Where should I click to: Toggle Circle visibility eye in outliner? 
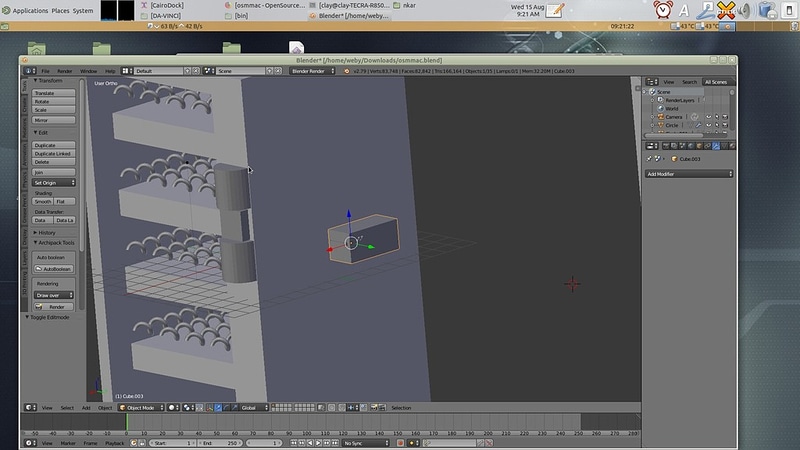point(709,125)
